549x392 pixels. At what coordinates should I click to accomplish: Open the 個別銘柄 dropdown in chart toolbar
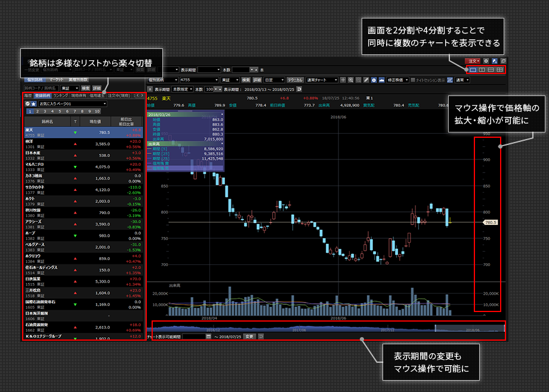click(162, 80)
